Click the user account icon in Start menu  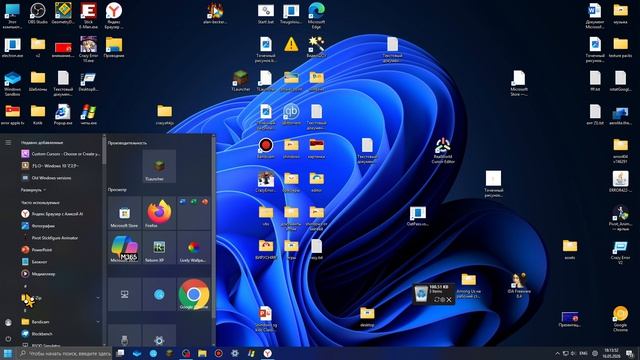(8, 322)
